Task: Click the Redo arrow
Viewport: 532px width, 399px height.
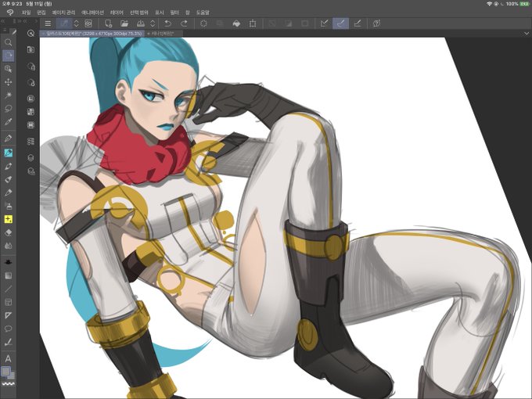Action: (x=184, y=23)
